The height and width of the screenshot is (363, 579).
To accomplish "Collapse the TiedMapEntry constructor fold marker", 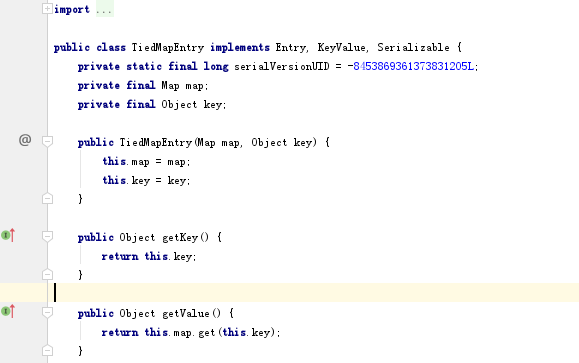I will (47, 141).
